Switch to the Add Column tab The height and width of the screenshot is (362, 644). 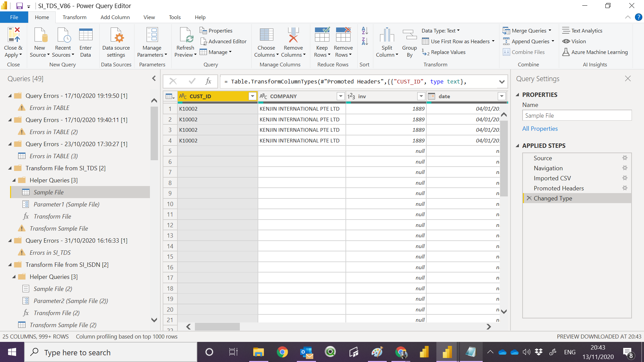coord(115,17)
